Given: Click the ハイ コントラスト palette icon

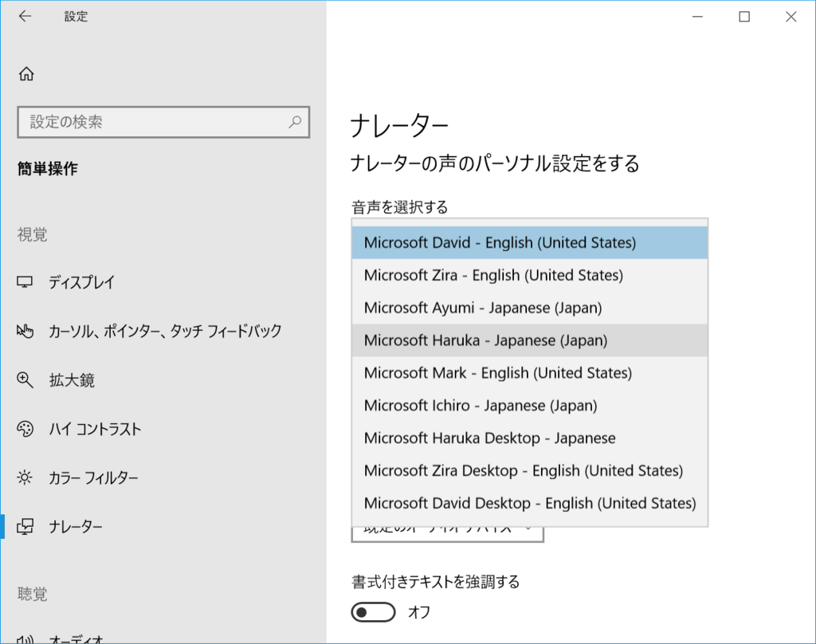Looking at the screenshot, I should coord(25,429).
